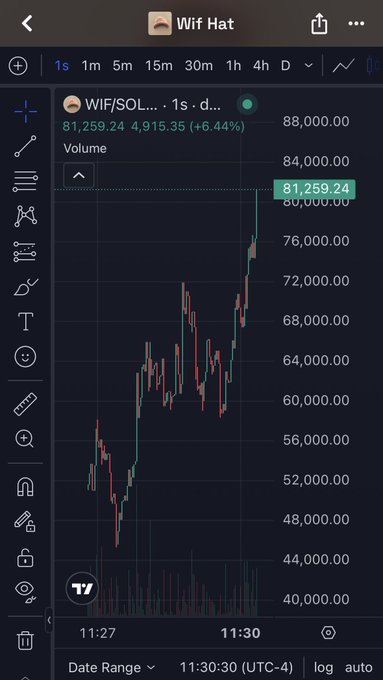Select the ruler measure tool
This screenshot has width=383, height=680.
(x=26, y=404)
